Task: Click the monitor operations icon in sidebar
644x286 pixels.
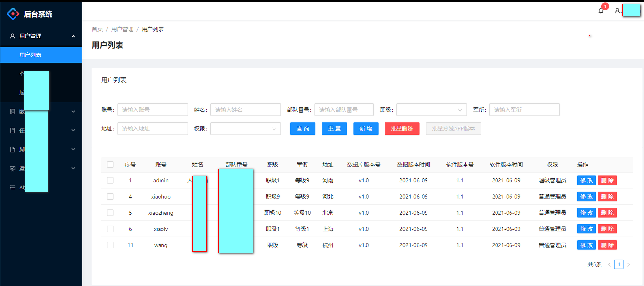Action: (12, 168)
